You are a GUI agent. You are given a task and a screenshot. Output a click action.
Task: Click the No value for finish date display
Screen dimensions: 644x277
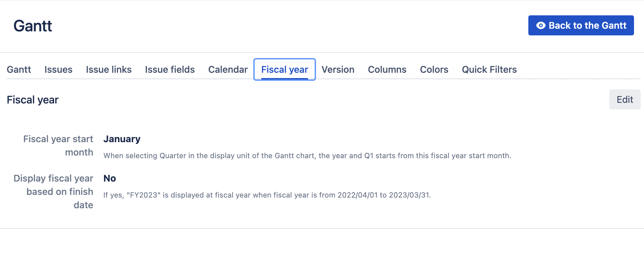(x=110, y=178)
